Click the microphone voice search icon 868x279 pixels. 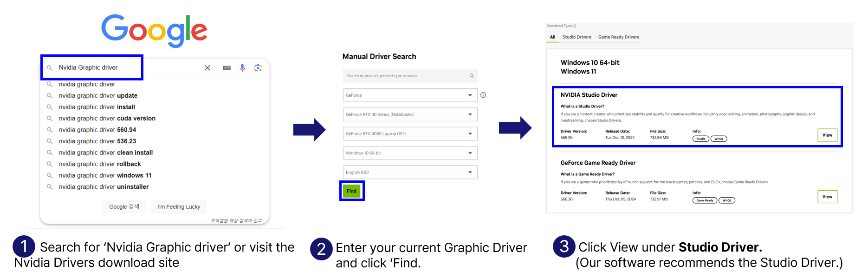[242, 68]
